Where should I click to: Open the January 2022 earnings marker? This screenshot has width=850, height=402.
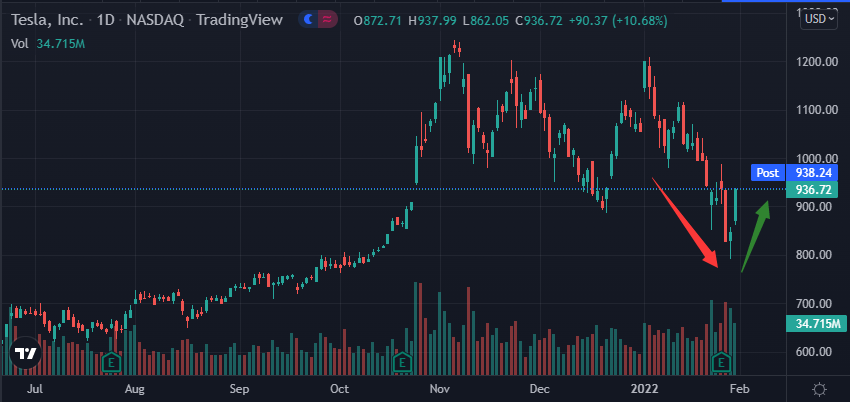722,362
